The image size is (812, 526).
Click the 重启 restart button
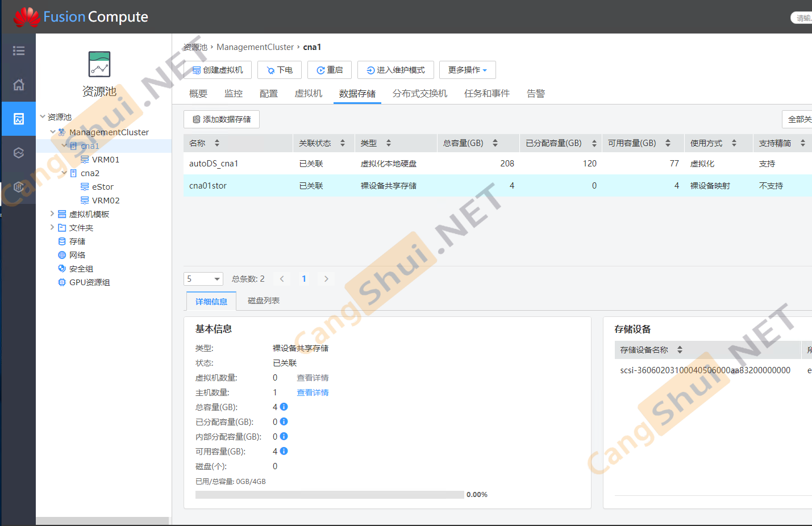tap(330, 70)
